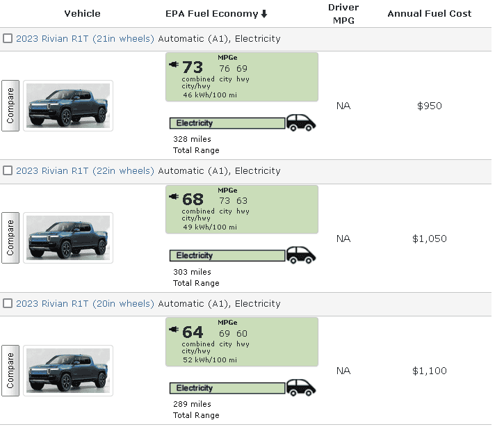
Task: Click the $950 annual fuel cost
Action: (x=430, y=106)
